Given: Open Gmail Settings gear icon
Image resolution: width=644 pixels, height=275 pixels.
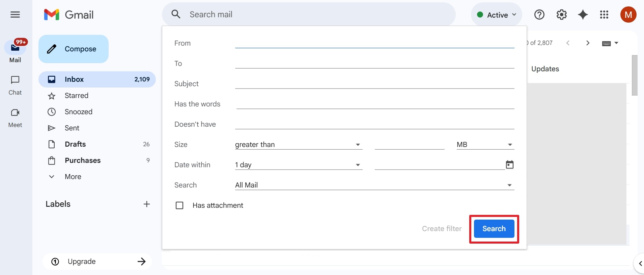Looking at the screenshot, I should click(561, 15).
